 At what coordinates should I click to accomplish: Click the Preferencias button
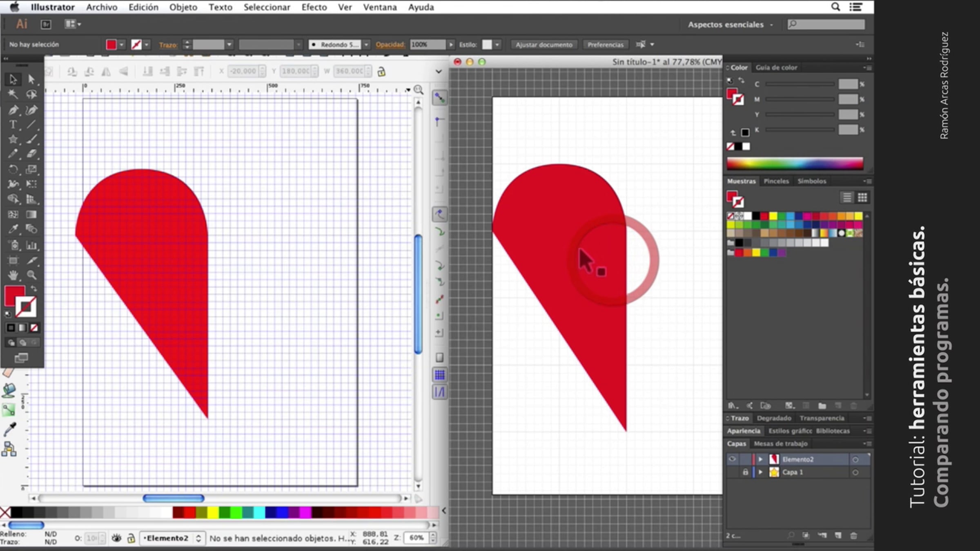605,44
